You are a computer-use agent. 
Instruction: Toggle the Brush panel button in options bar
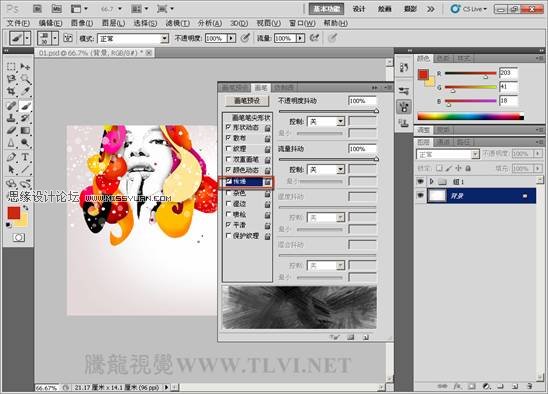(68, 38)
